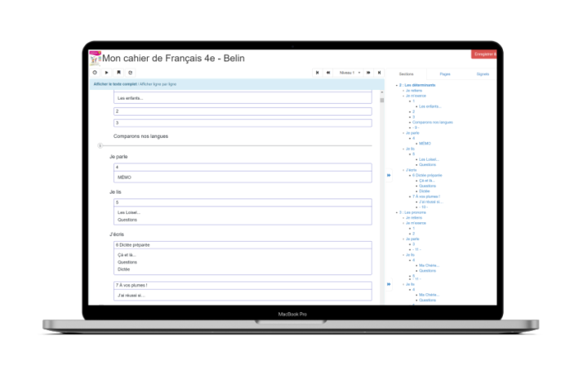Image resolution: width=588 pixels, height=388 pixels.
Task: Click 'Je parle' heading in main content
Action: pyautogui.click(x=118, y=157)
